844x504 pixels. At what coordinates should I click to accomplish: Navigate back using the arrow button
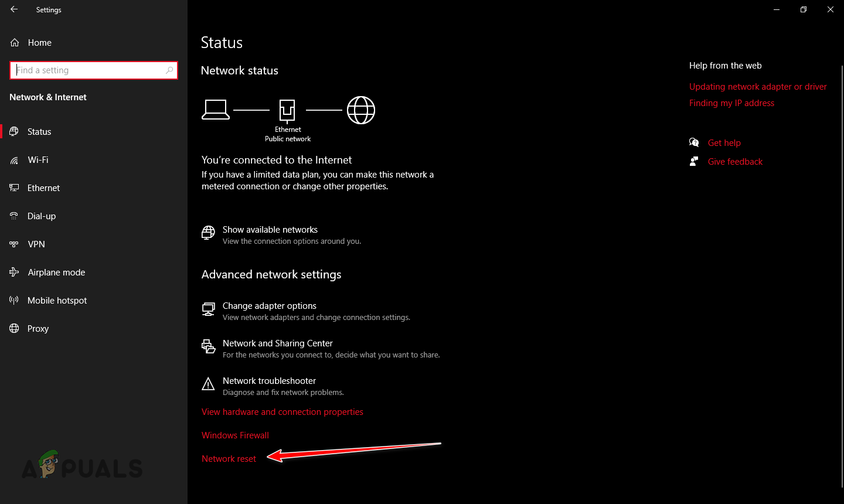(x=13, y=9)
